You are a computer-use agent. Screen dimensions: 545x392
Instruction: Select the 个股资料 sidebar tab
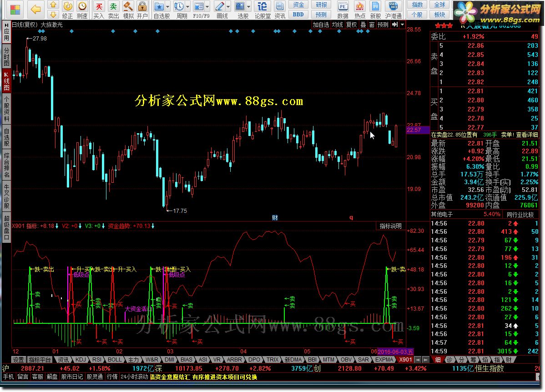click(x=6, y=109)
